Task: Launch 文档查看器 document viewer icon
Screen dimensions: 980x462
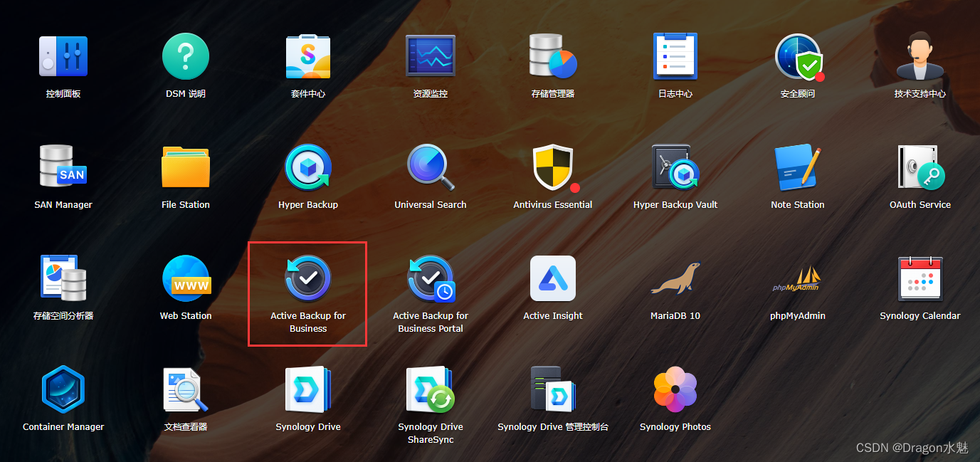Action: point(186,389)
